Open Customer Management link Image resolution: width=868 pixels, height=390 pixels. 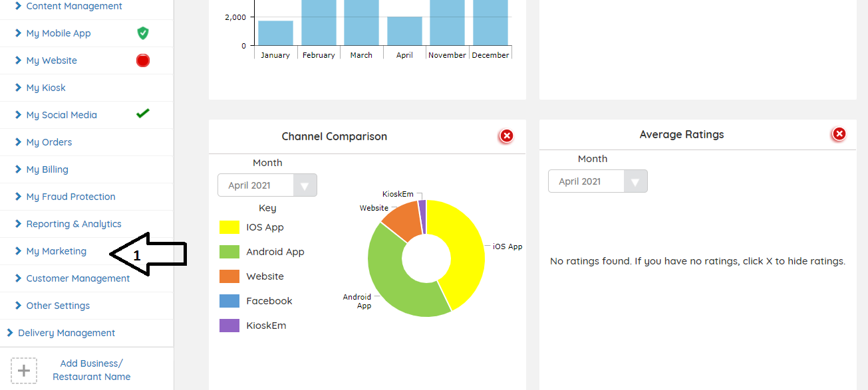(x=78, y=278)
